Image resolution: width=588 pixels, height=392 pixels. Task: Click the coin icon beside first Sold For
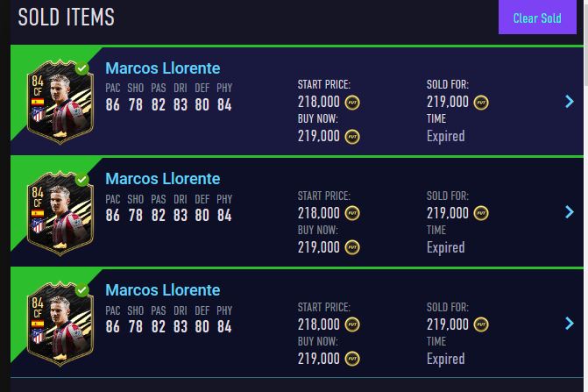coord(481,103)
